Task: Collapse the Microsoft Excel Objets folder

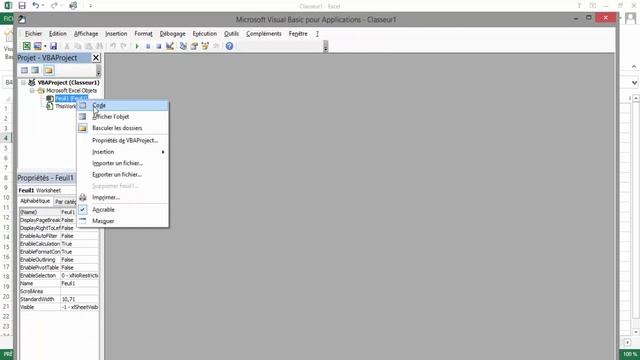Action: 32,91
